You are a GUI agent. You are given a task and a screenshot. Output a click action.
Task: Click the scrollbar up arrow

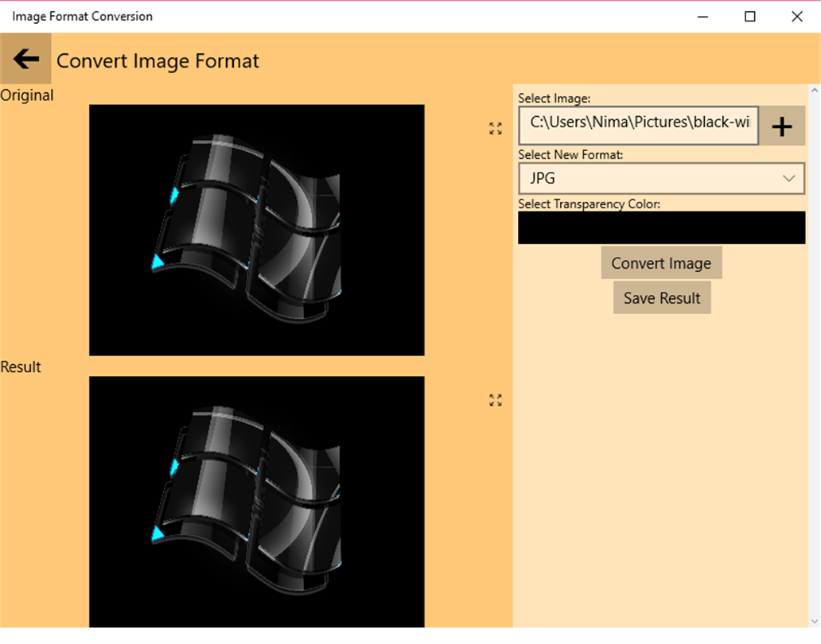pos(815,91)
